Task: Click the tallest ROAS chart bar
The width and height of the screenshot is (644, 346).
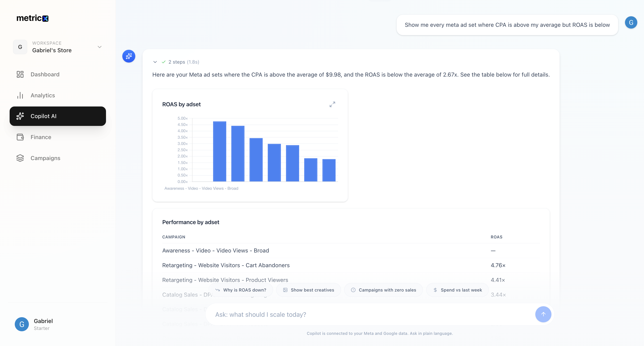Action: pyautogui.click(x=220, y=151)
